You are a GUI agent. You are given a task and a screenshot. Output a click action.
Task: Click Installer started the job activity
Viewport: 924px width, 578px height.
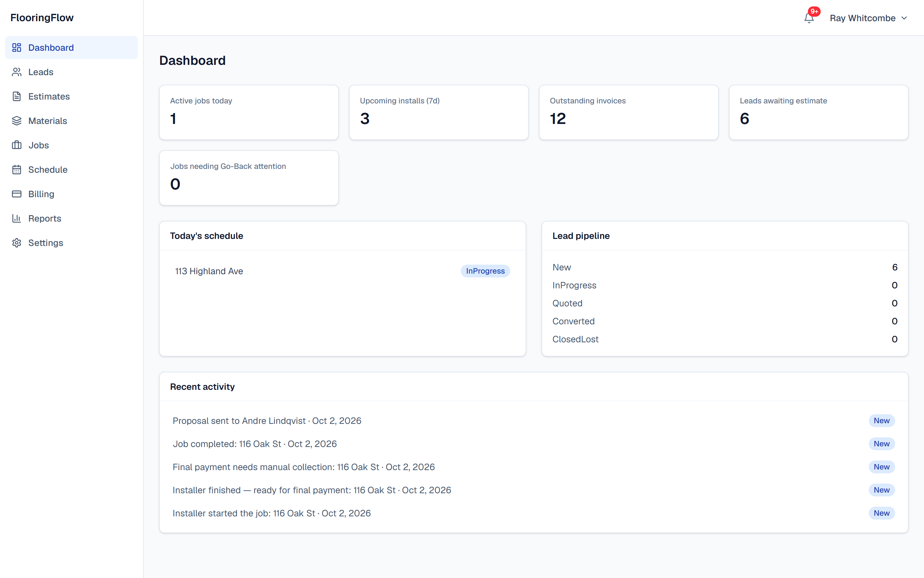pyautogui.click(x=534, y=513)
